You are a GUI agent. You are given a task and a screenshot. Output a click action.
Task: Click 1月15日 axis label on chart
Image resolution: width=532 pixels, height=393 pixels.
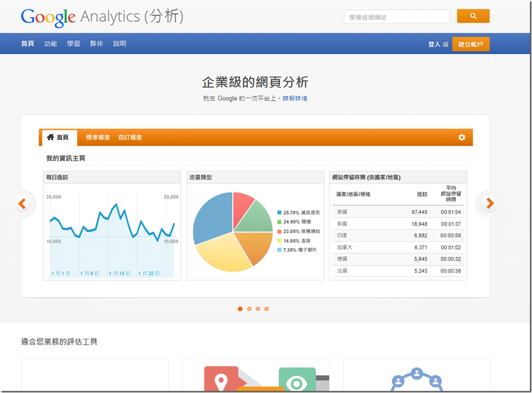coord(120,274)
